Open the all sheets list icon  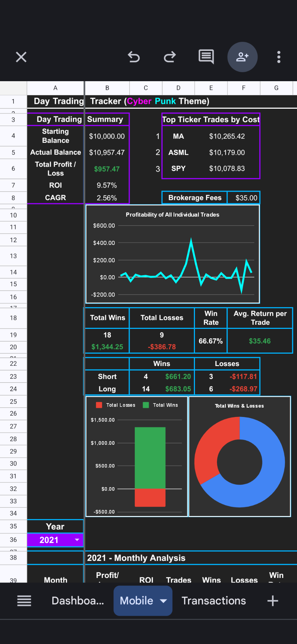24,601
